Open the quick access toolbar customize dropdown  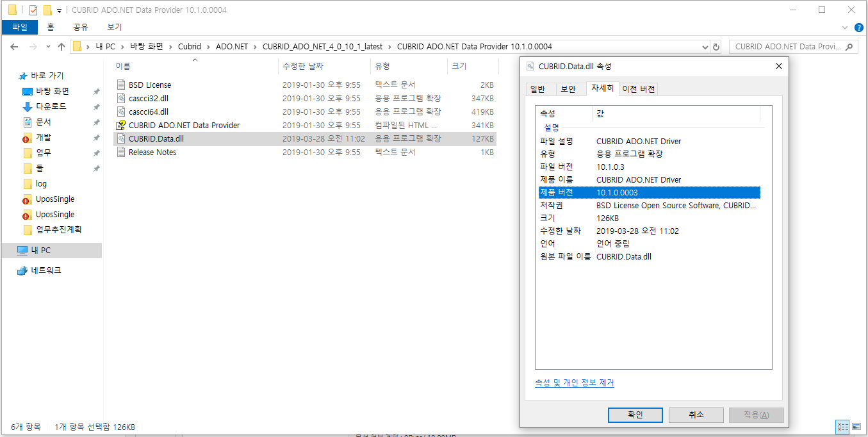click(60, 10)
